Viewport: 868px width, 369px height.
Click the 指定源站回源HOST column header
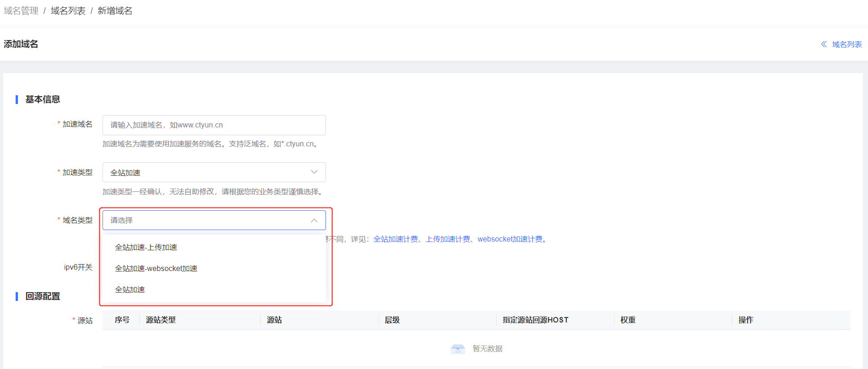[x=536, y=320]
